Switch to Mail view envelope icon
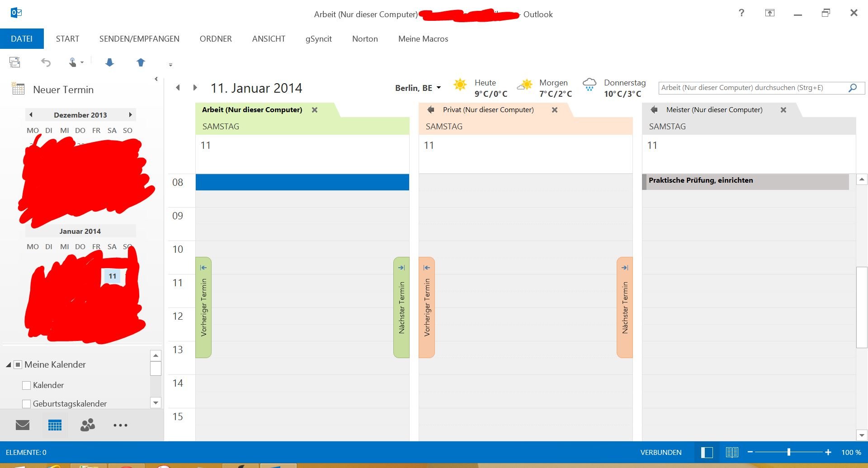 point(22,425)
